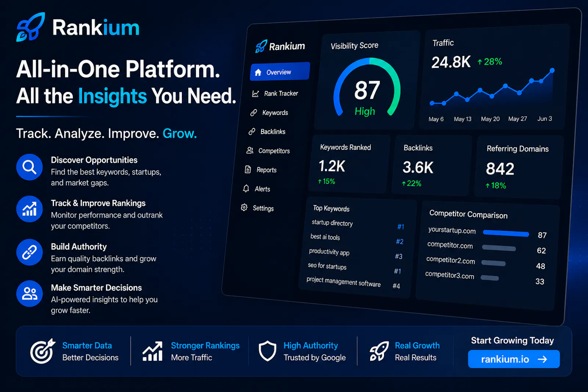Click the chart icon beside Track & Improve Rankings

[x=29, y=209]
